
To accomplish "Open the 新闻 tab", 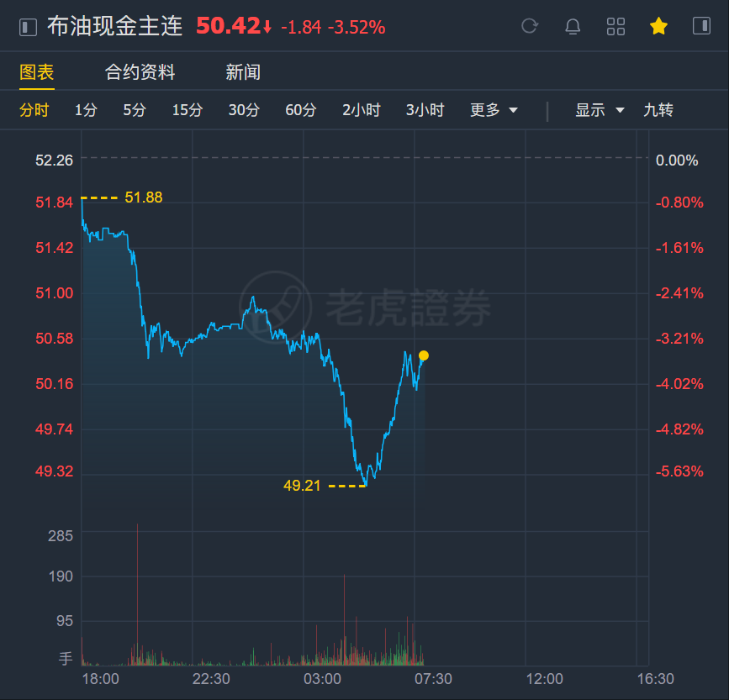I will coord(243,72).
